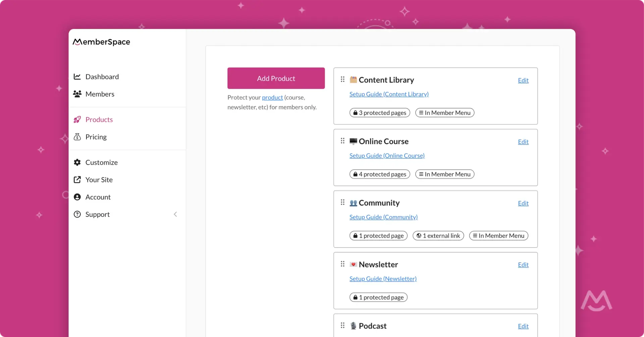Open the Customize gear icon
Screen dimensions: 644x337
[x=77, y=162]
